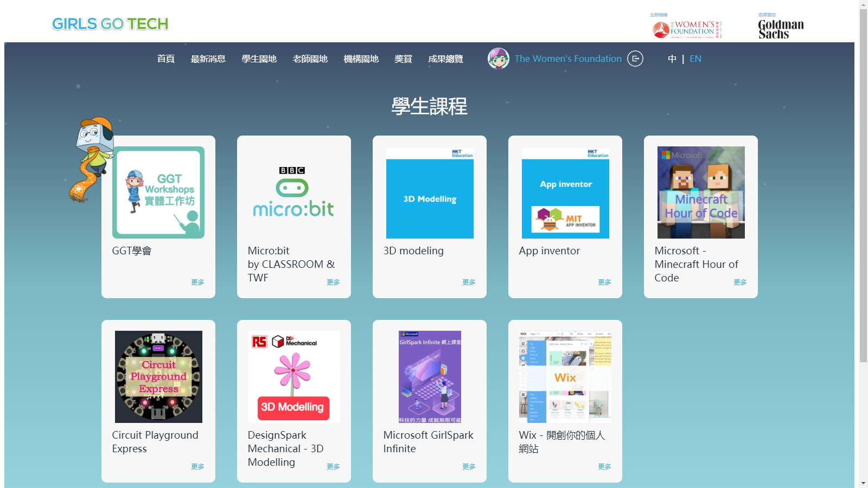868x488 pixels.
Task: Click 更多 on Circuit Playground Express card
Action: coord(197,466)
